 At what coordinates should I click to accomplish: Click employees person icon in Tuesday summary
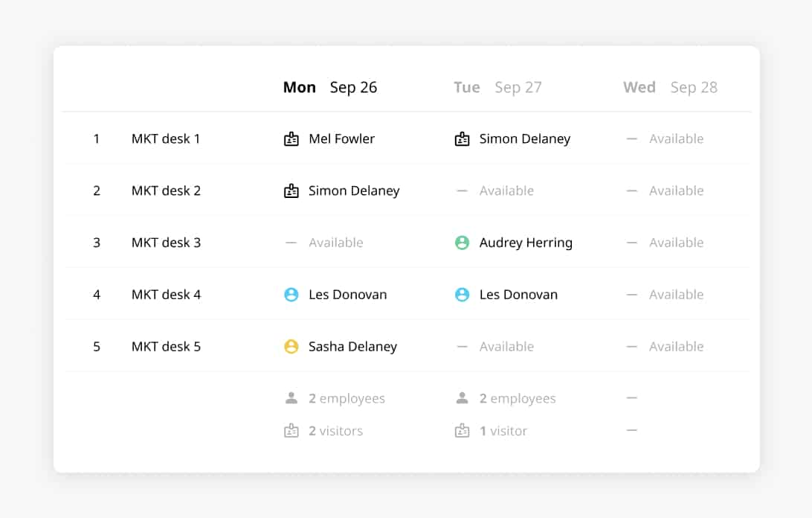coord(462,398)
